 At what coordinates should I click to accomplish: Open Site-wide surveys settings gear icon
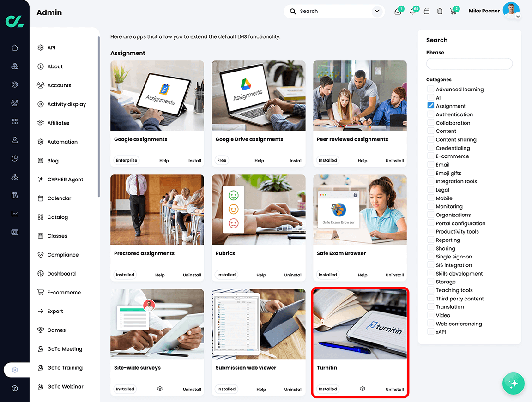(160, 389)
